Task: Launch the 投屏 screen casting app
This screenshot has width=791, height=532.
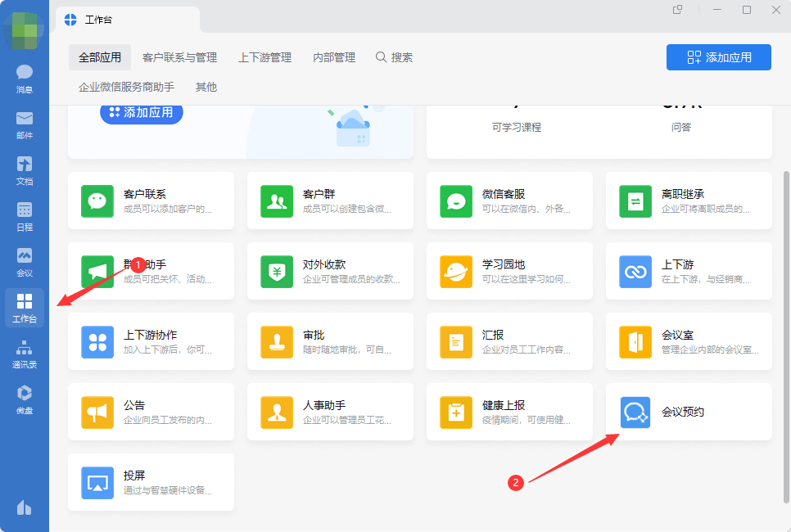Action: point(97,483)
